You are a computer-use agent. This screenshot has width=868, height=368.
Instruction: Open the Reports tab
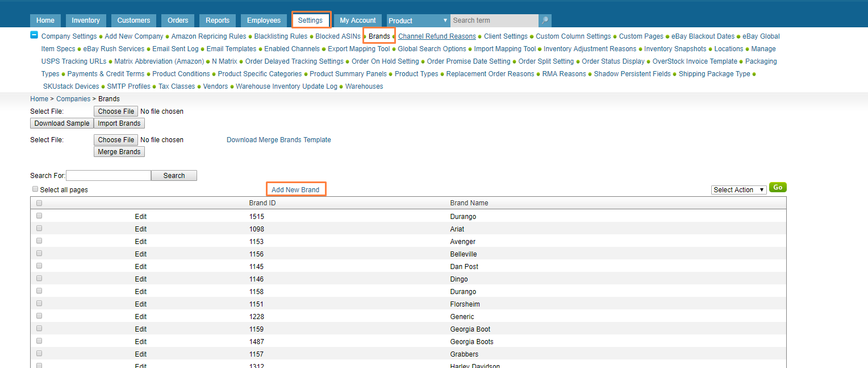218,20
